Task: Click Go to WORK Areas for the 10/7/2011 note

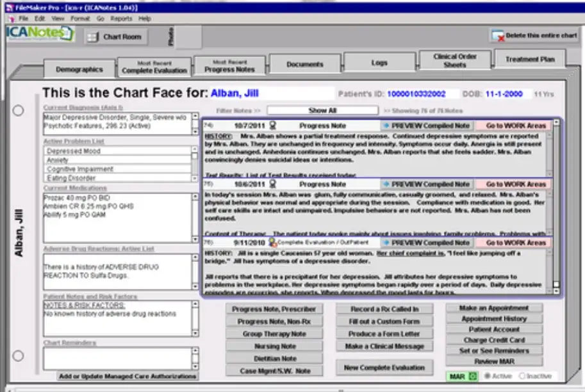Action: coord(516,125)
